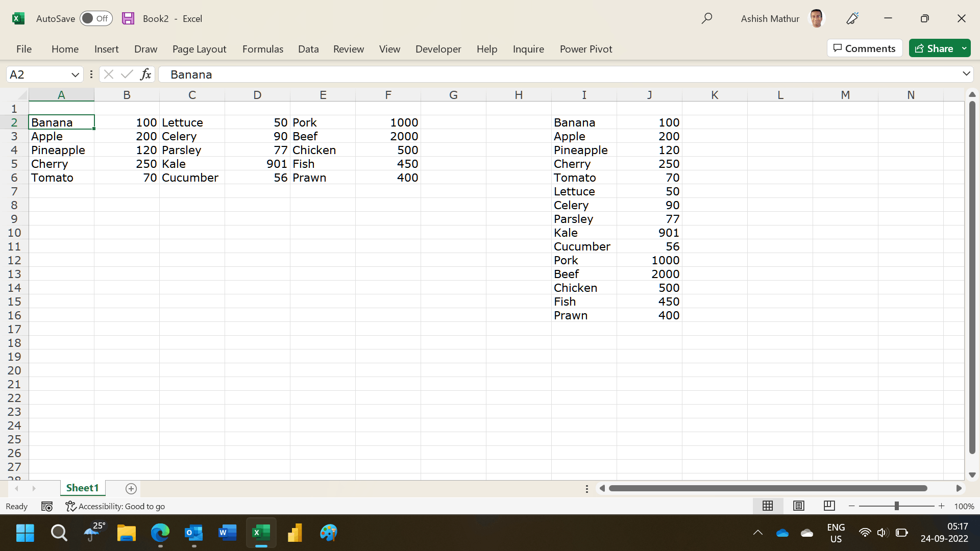980x551 pixels.
Task: Open the Power Pivot tab
Action: pyautogui.click(x=585, y=49)
